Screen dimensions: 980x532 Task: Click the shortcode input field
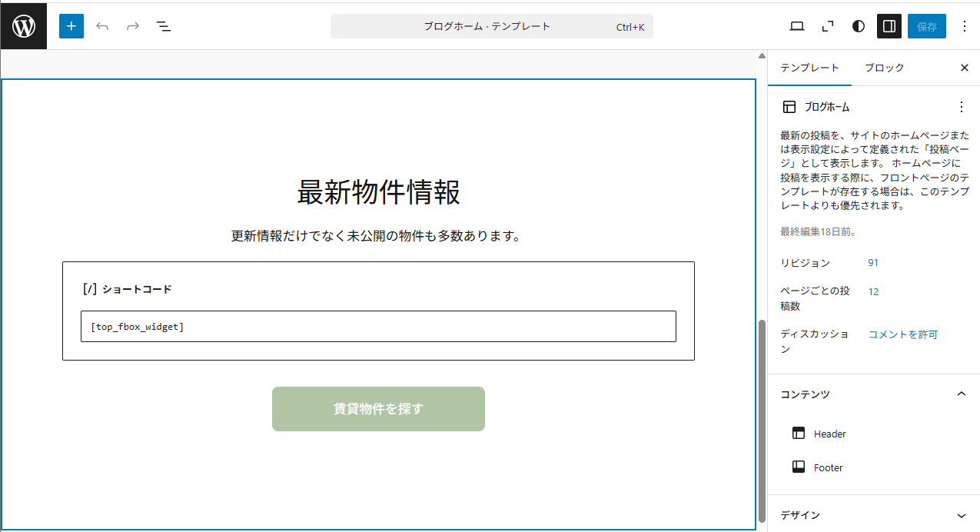click(378, 327)
